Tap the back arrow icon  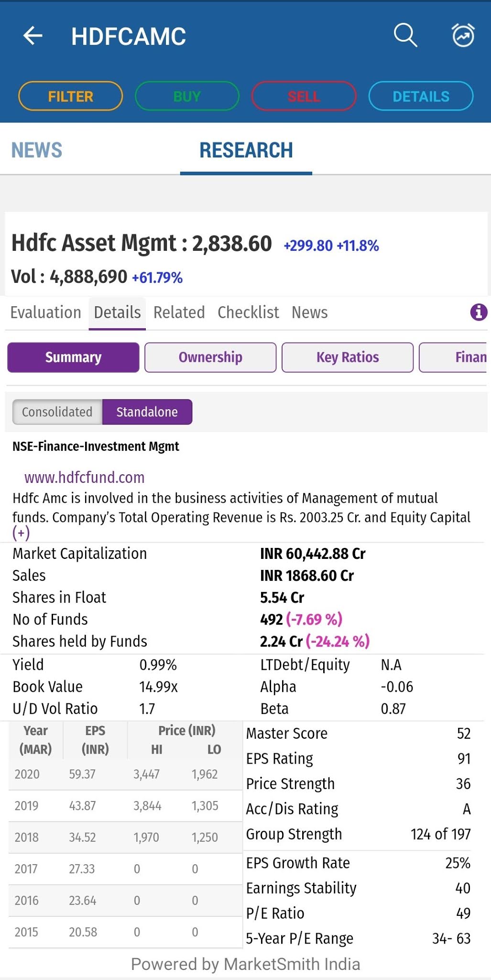pos(33,36)
